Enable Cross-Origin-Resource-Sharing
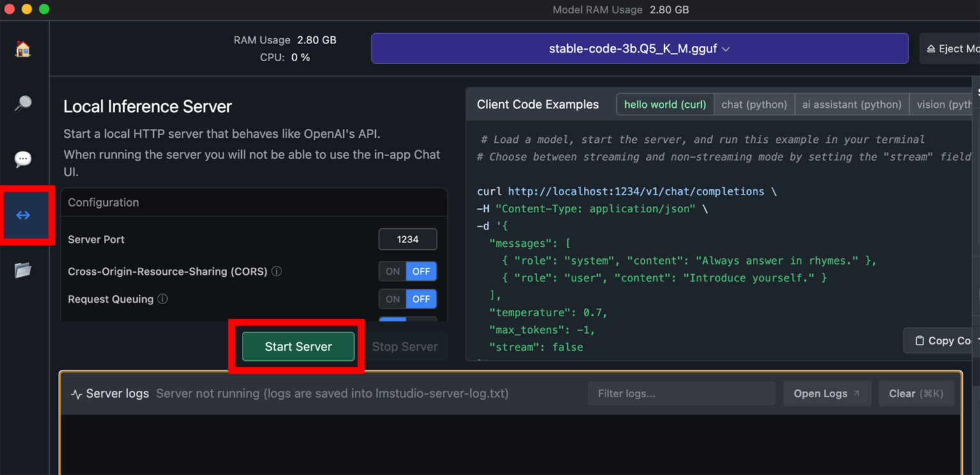Image resolution: width=980 pixels, height=475 pixels. (x=392, y=271)
